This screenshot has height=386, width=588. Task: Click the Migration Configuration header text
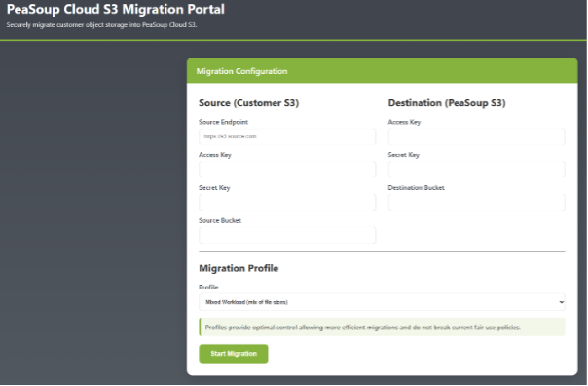241,71
